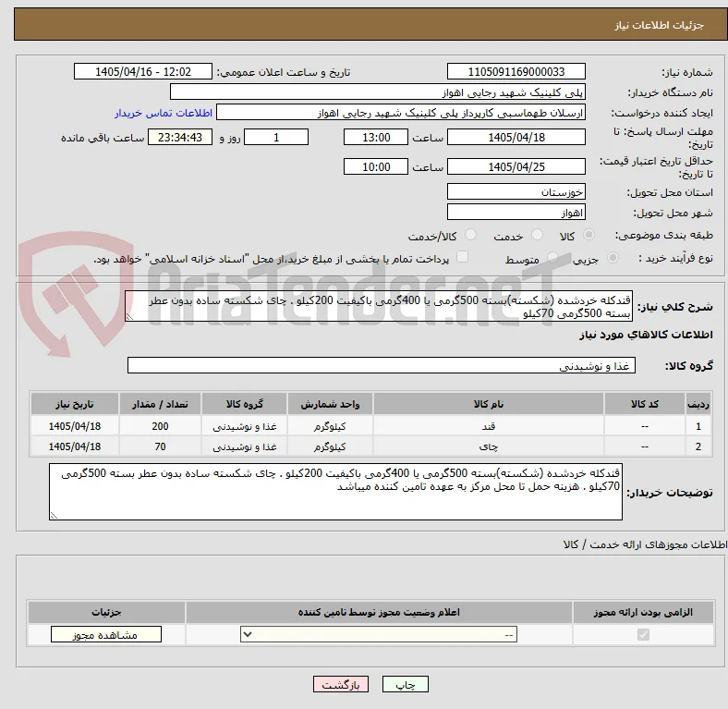Click the deadline time field 13:00
Screen dimensions: 728x709
click(x=376, y=137)
